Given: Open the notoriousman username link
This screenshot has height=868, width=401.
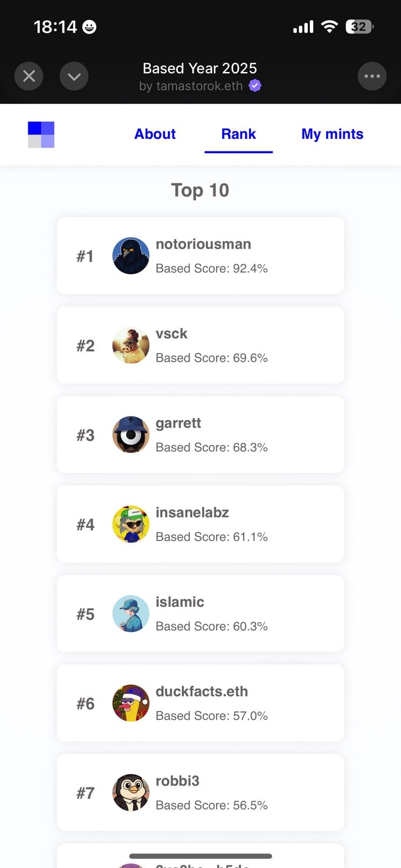Looking at the screenshot, I should [203, 244].
